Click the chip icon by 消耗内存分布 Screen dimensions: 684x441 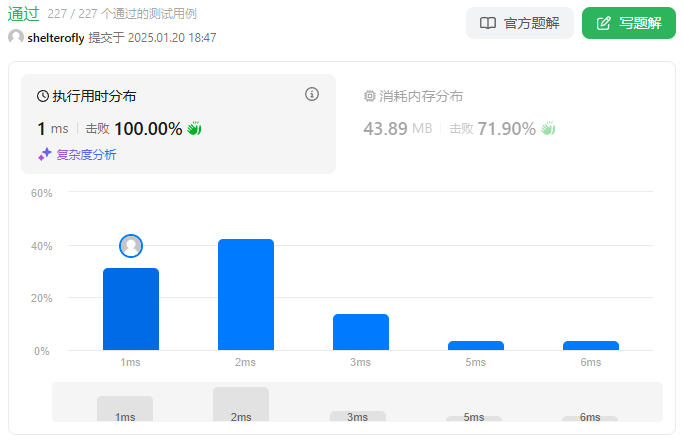click(369, 96)
